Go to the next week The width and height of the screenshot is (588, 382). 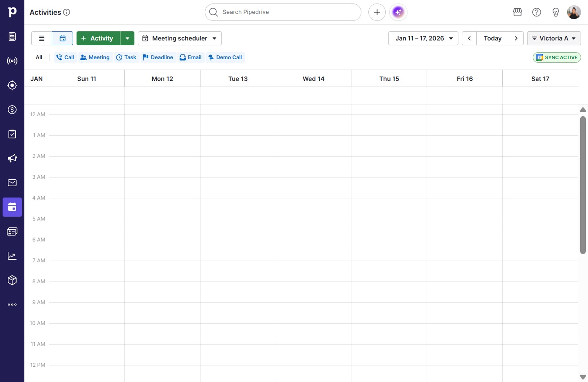[516, 38]
